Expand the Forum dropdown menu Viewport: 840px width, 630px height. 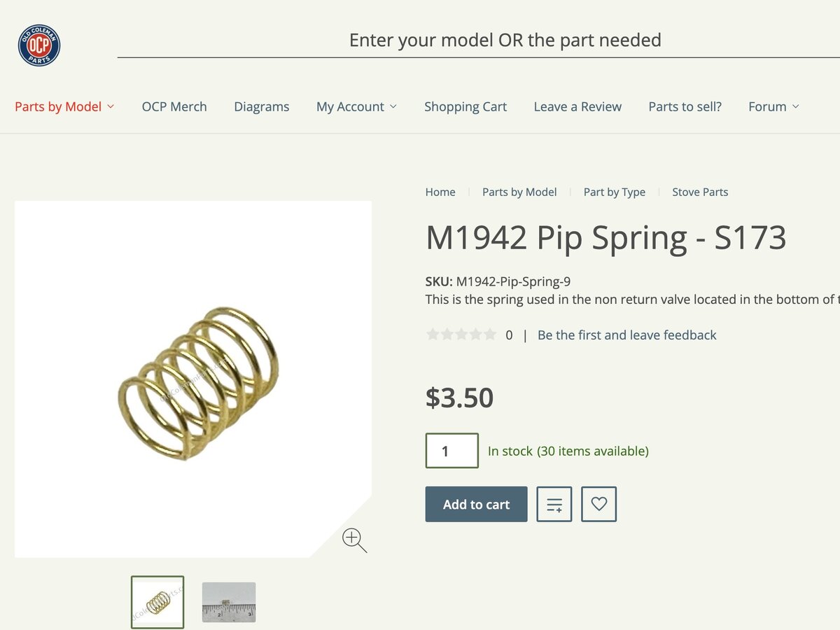pyautogui.click(x=773, y=106)
